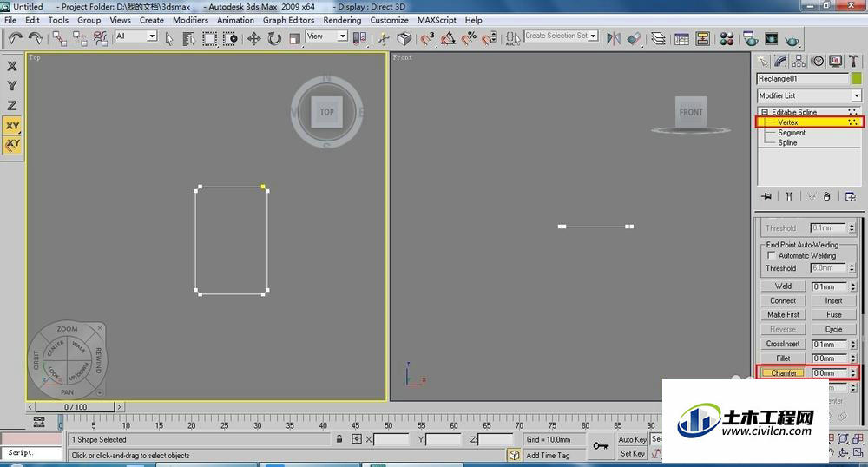The image size is (868, 467).
Task: Switch to the Display command panel tab
Action: (x=836, y=61)
